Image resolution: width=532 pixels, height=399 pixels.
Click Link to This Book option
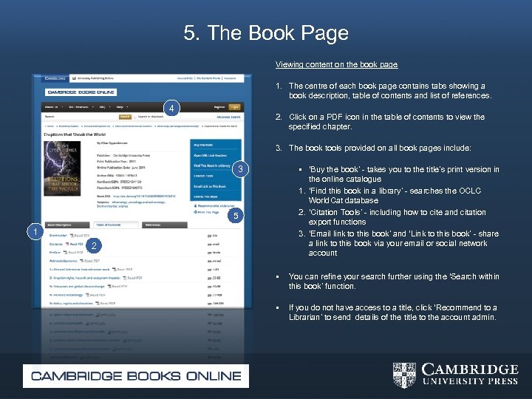click(x=206, y=197)
